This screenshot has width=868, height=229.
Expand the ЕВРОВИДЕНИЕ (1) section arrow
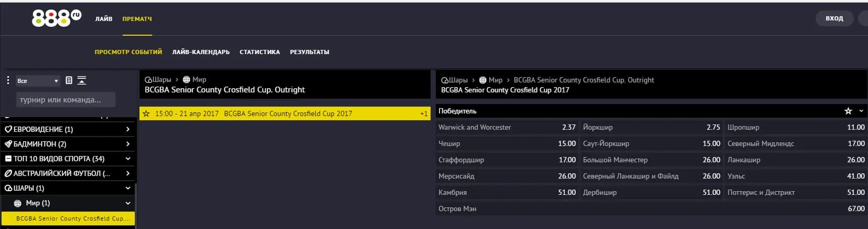click(128, 129)
